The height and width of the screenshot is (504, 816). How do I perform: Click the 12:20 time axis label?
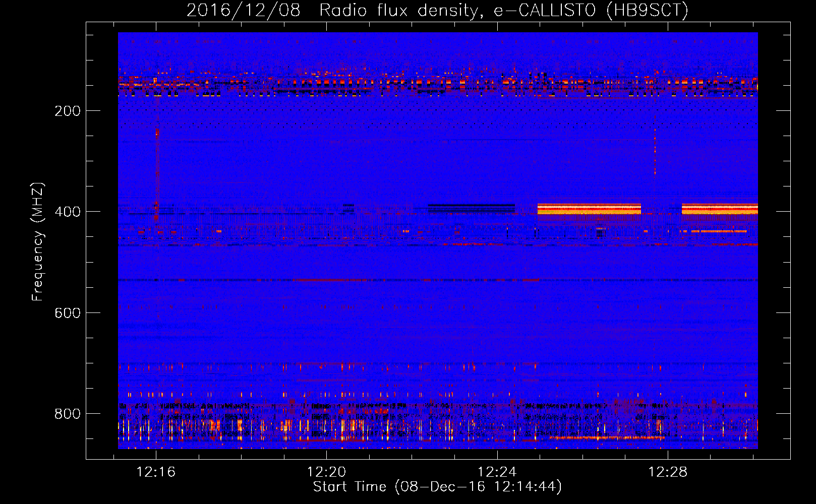pyautogui.click(x=326, y=472)
